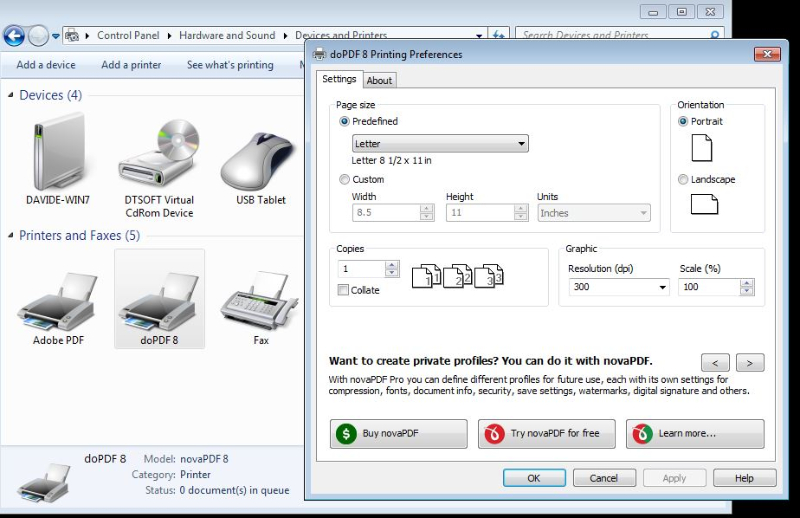The width and height of the screenshot is (800, 518).
Task: Switch to the About tab
Action: tap(379, 80)
